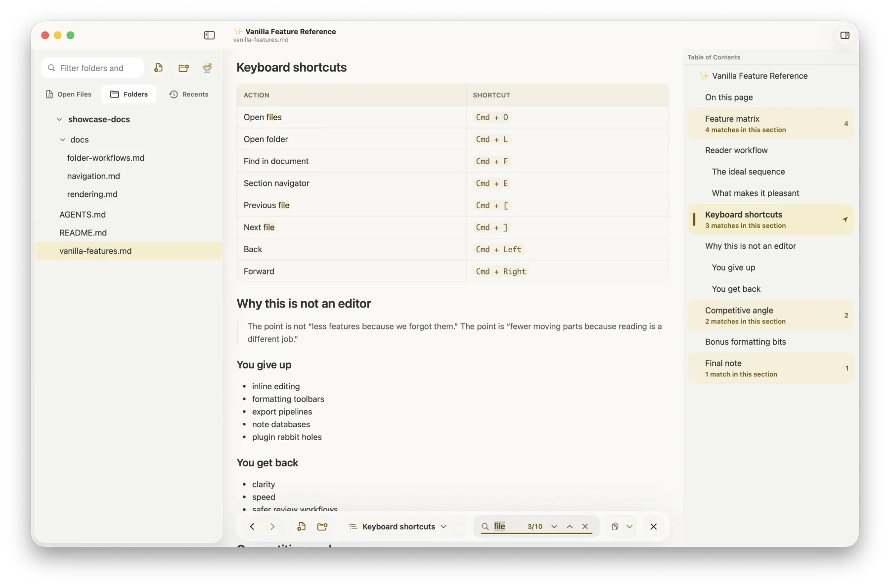
Task: Open AGENTS.md file
Action: coord(83,215)
